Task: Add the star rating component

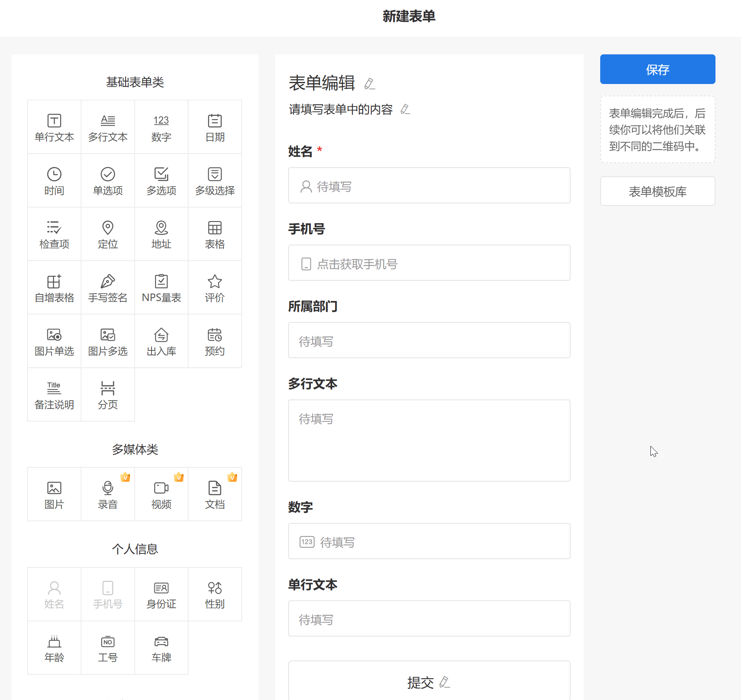Action: pos(214,288)
